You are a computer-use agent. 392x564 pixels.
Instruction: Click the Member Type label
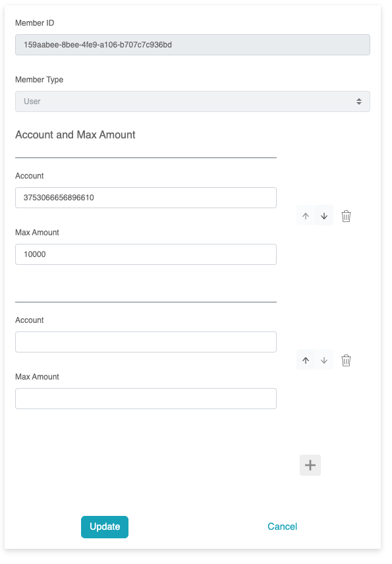[40, 80]
